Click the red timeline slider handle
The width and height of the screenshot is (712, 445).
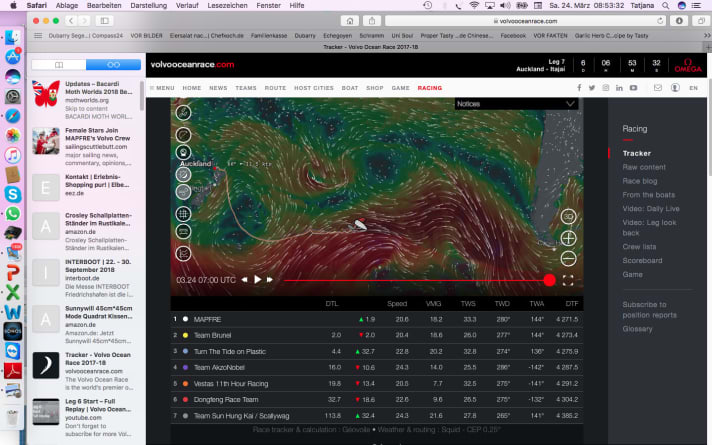point(549,280)
